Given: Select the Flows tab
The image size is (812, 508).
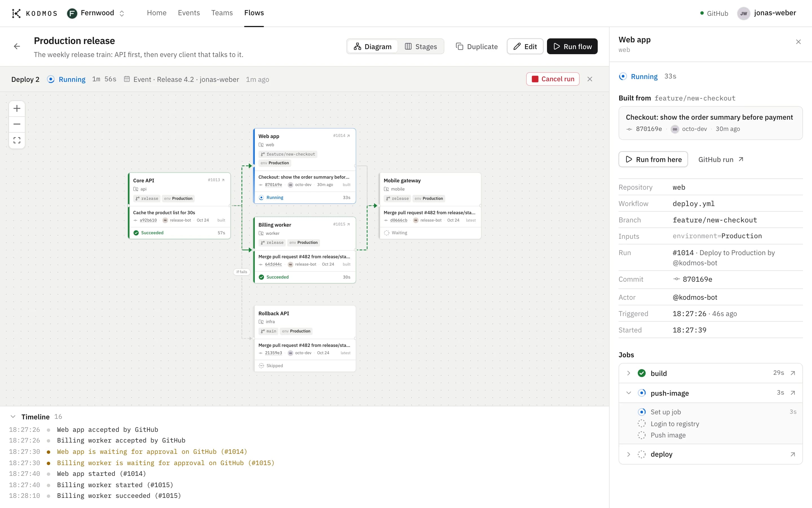Looking at the screenshot, I should [x=254, y=13].
